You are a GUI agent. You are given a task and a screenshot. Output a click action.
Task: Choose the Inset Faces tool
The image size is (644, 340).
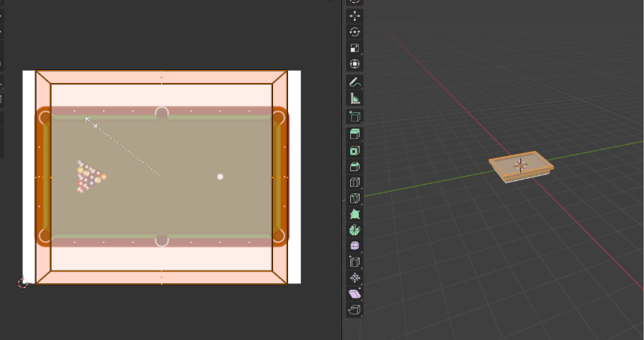point(355,150)
